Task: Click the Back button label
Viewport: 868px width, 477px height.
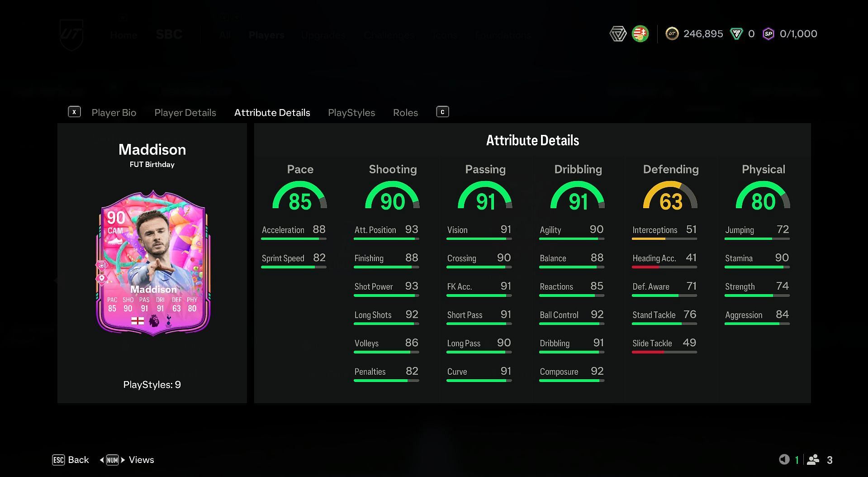Action: [78, 460]
